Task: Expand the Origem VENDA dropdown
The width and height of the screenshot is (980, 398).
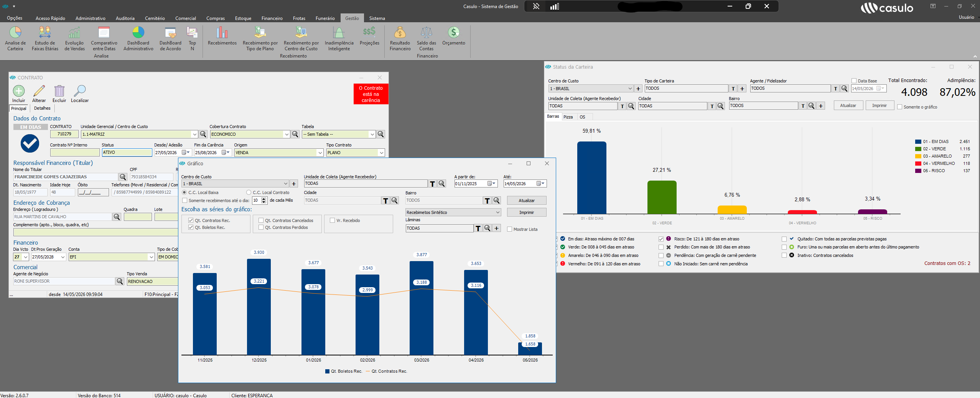Action: (x=320, y=153)
